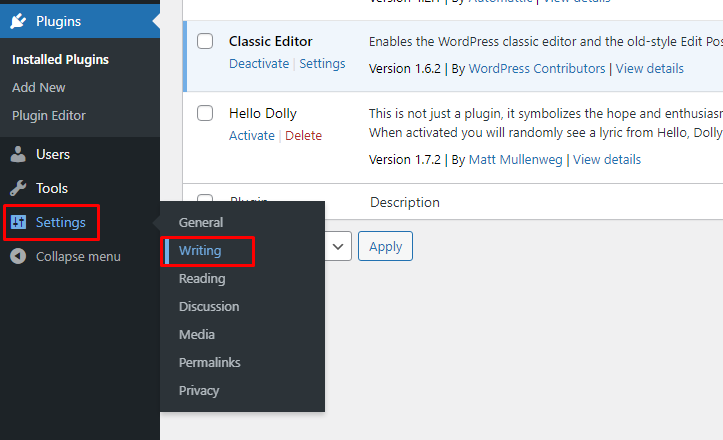Open WordPress Contributors author link

tap(537, 68)
